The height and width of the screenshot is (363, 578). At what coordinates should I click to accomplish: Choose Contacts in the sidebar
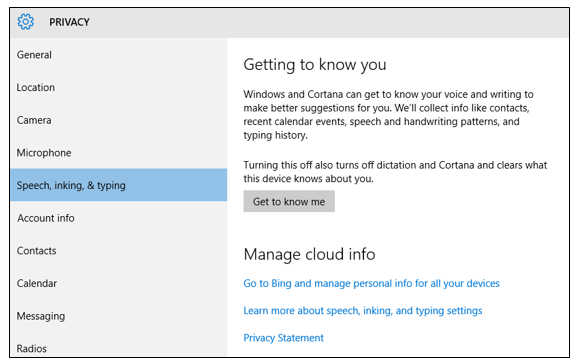click(119, 251)
